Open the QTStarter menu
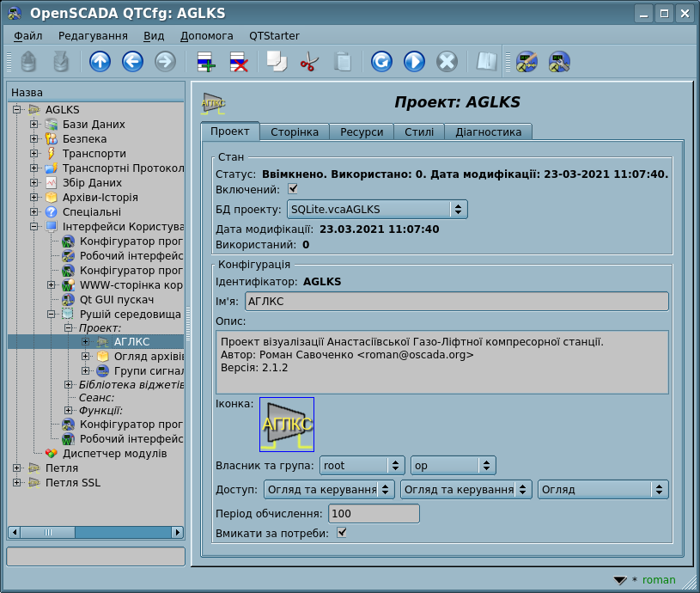This screenshot has height=593, width=700. pyautogui.click(x=274, y=36)
